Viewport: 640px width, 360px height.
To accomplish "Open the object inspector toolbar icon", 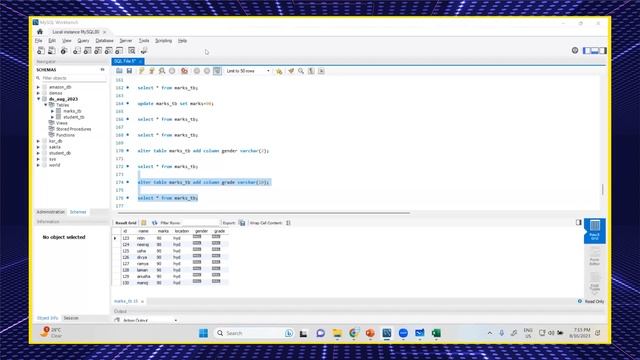I will pos(64,51).
